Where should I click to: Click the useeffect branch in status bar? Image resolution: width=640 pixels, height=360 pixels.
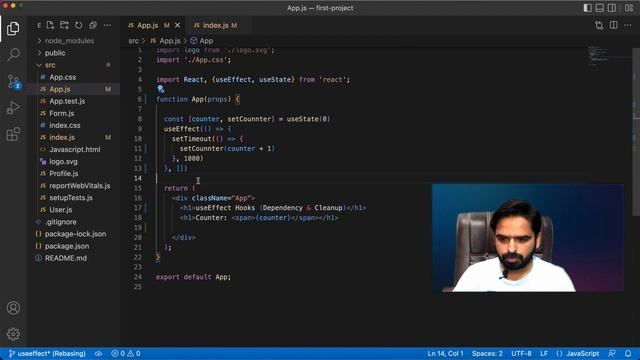tap(47, 353)
